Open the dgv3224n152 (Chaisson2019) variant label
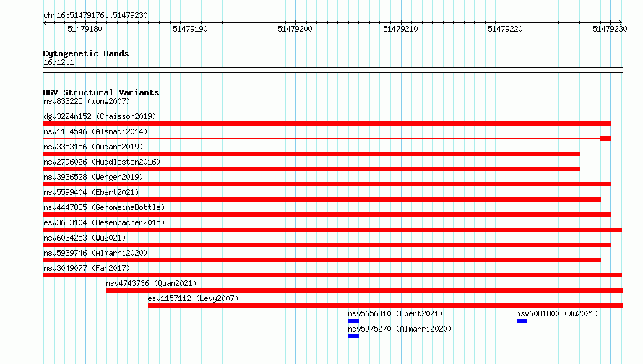The image size is (643, 364). (100, 116)
